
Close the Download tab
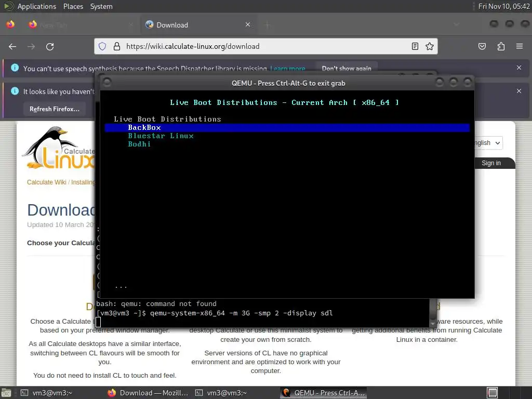click(248, 24)
